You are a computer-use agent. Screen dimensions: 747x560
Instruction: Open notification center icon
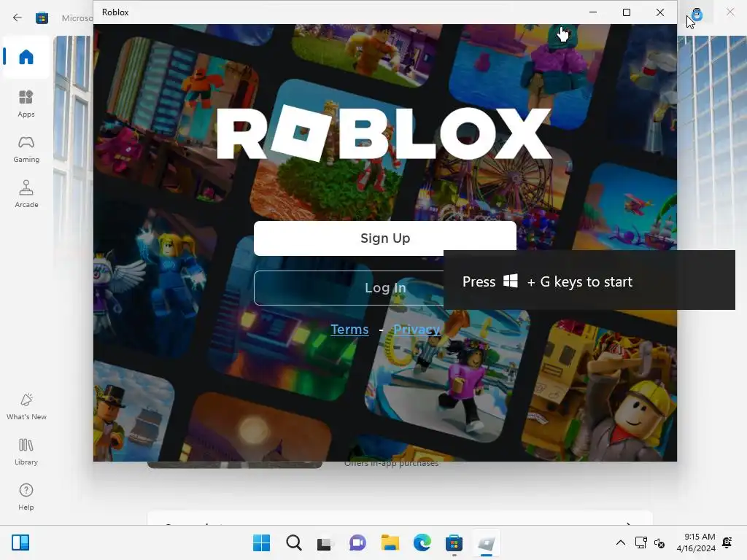click(727, 542)
